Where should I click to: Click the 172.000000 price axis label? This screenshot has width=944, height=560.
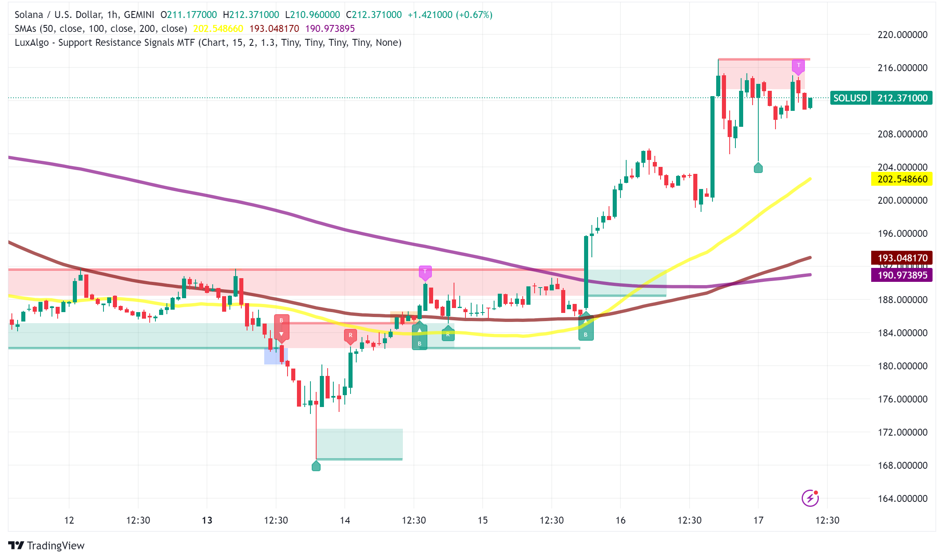(902, 432)
